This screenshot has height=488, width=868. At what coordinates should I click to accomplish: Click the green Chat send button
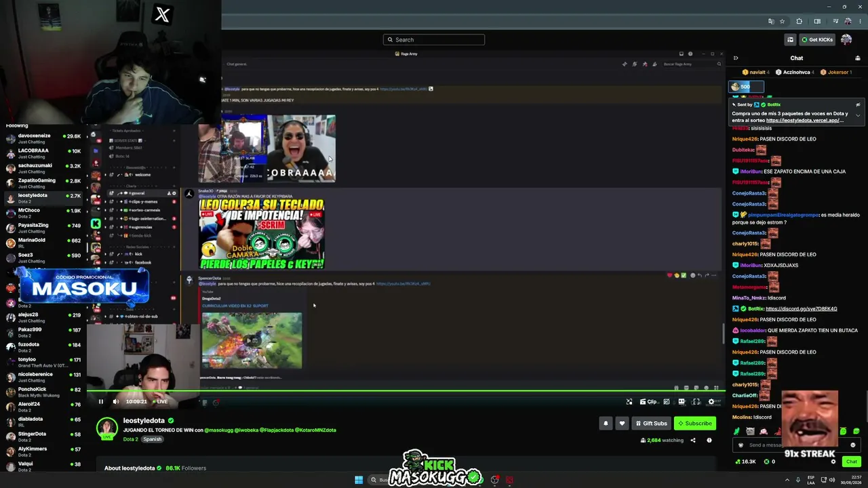(852, 462)
